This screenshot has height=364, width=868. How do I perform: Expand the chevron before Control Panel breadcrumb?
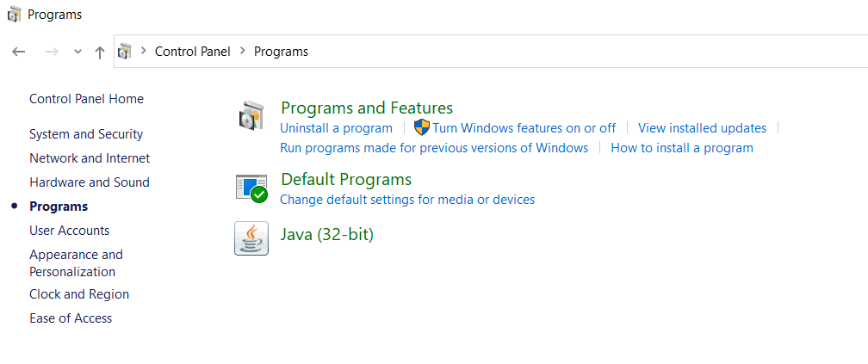144,52
